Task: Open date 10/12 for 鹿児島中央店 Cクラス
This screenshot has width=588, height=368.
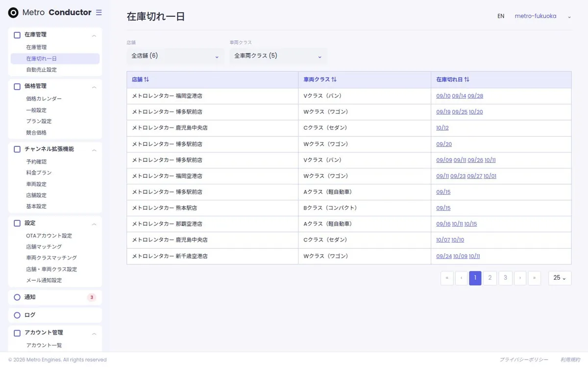Action: coord(442,128)
